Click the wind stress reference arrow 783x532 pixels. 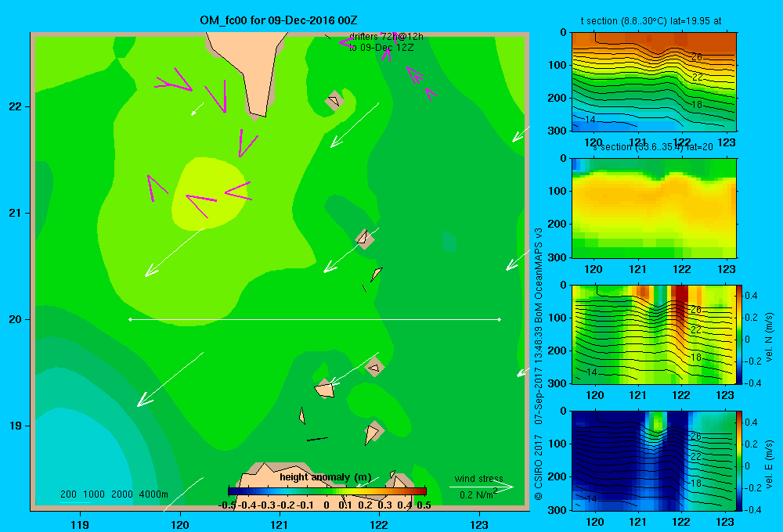(481, 487)
